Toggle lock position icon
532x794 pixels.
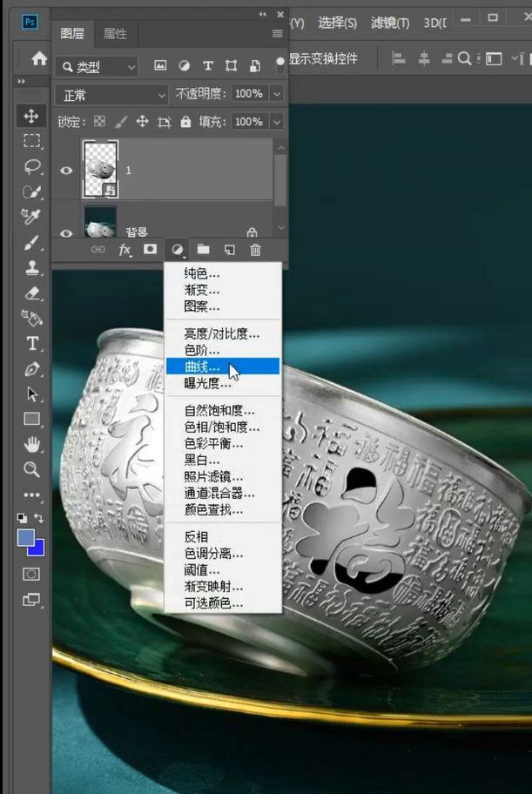(x=143, y=122)
